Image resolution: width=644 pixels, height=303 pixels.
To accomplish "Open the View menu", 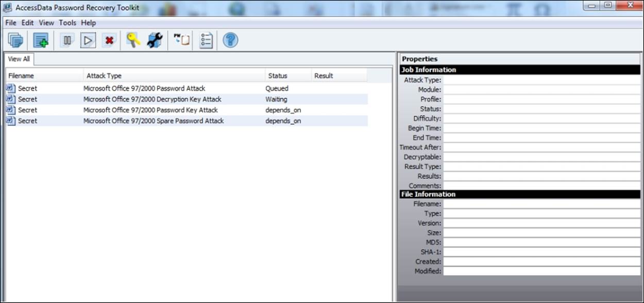I will tap(46, 23).
